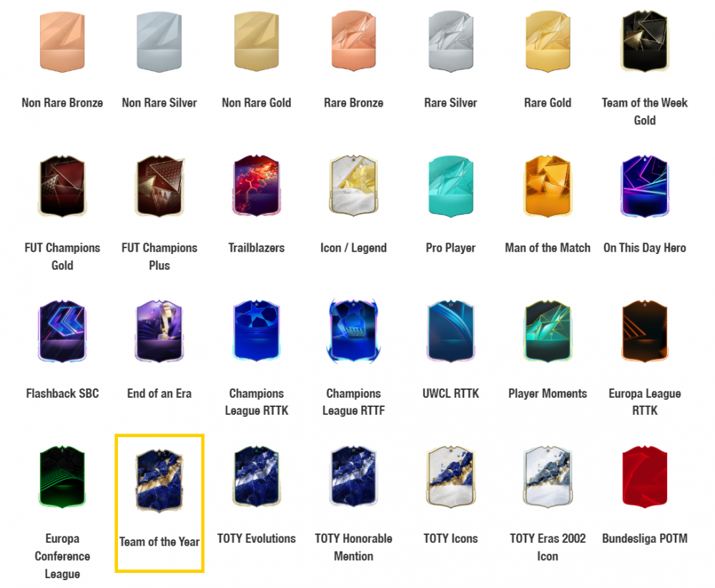Select the teal Pro Player card
The height and width of the screenshot is (588, 715).
[450, 186]
